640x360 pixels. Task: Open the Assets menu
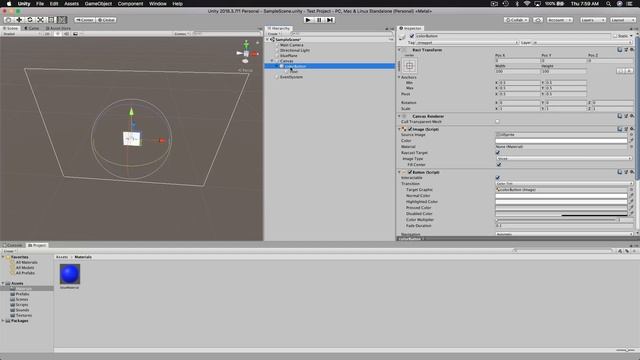click(x=71, y=4)
